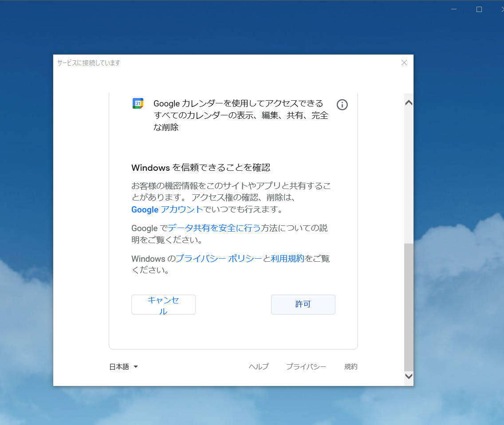This screenshot has height=425, width=504.
Task: Close the サービスに接続しています dialog
Action: [x=404, y=63]
